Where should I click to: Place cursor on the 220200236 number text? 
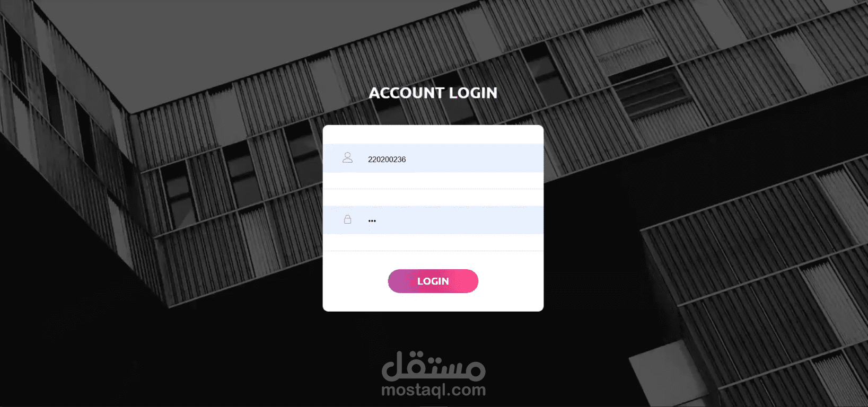click(x=387, y=160)
